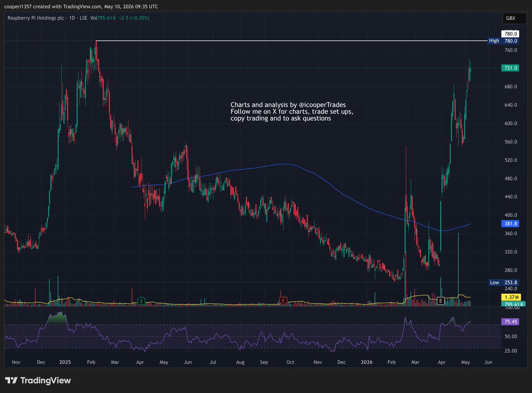Click the red E earnings marker

click(x=283, y=301)
